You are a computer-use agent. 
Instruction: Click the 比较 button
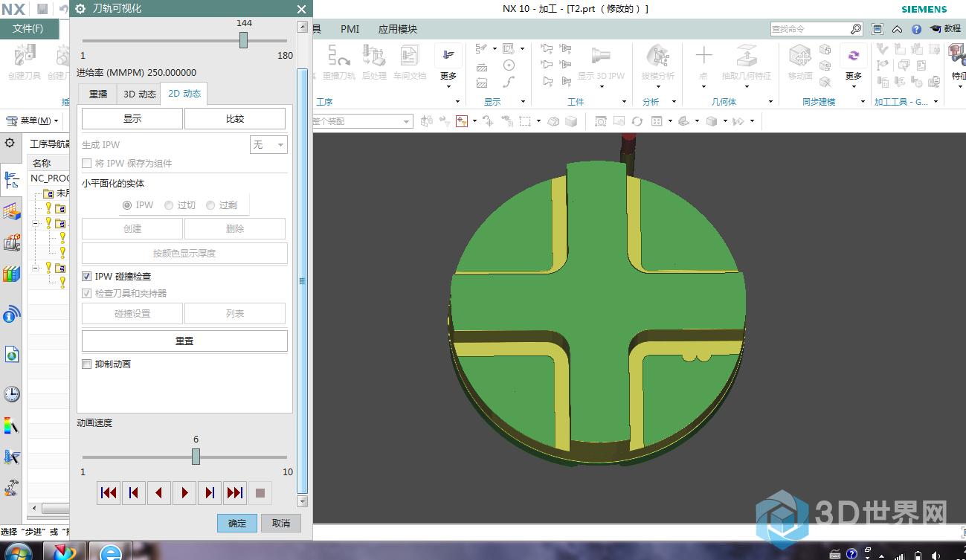point(235,119)
